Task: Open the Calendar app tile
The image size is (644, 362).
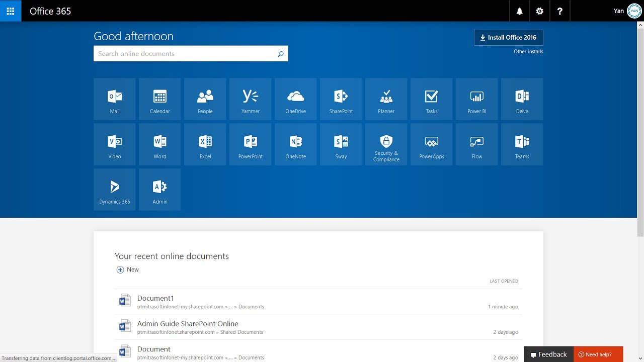Action: click(x=160, y=99)
